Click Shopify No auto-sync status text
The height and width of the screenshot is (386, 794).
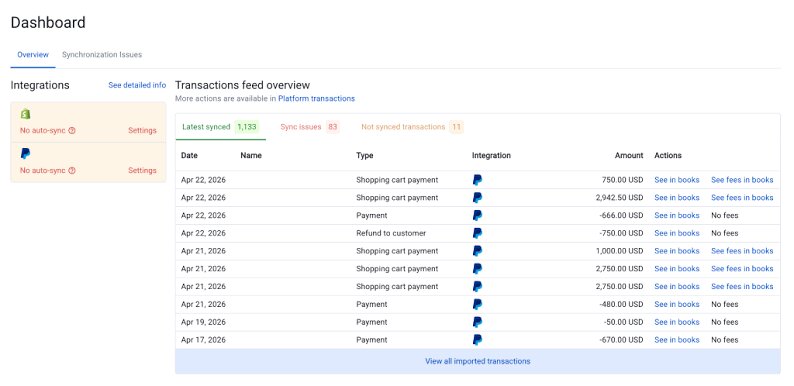pos(43,131)
